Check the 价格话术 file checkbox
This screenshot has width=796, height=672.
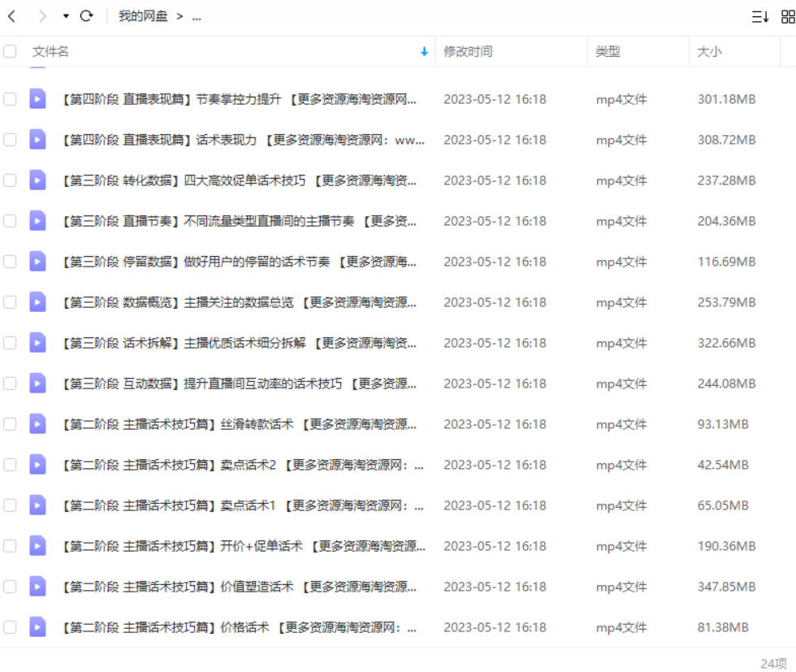click(x=10, y=626)
